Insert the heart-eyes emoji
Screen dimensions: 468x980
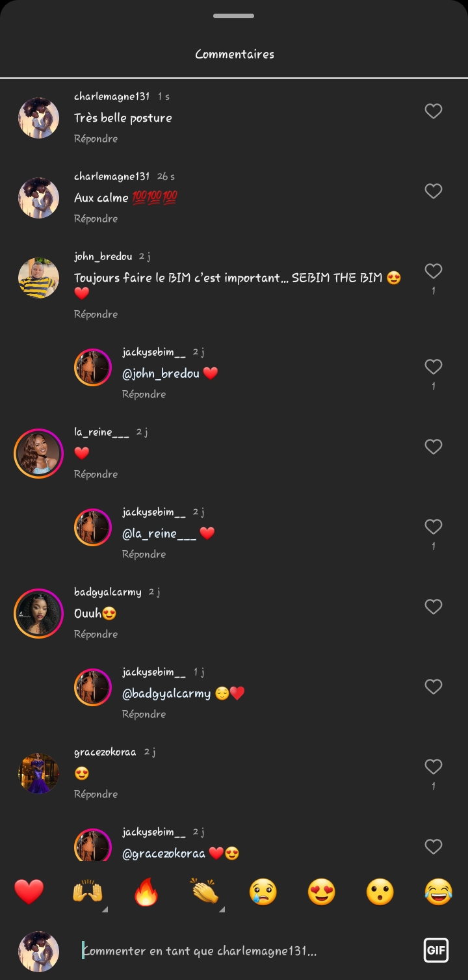coord(322,892)
